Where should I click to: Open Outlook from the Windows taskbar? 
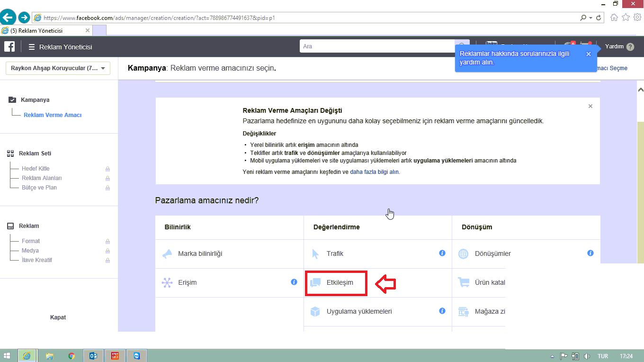point(93,356)
